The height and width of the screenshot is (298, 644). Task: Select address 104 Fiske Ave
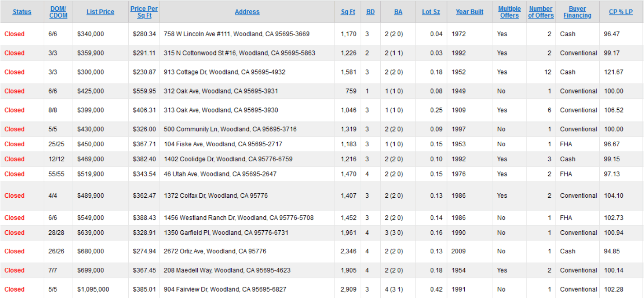coord(224,144)
